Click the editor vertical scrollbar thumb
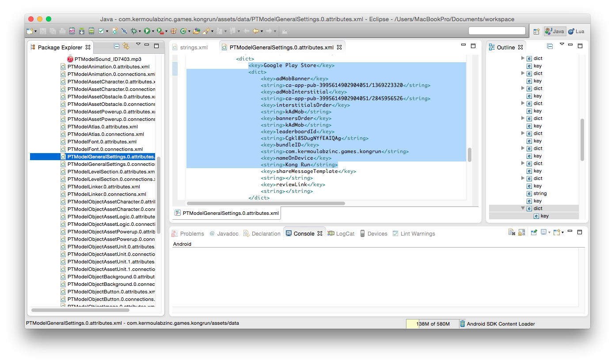 point(469,155)
